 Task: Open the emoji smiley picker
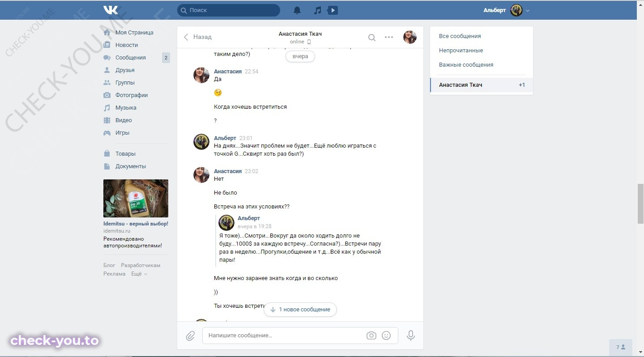386,336
